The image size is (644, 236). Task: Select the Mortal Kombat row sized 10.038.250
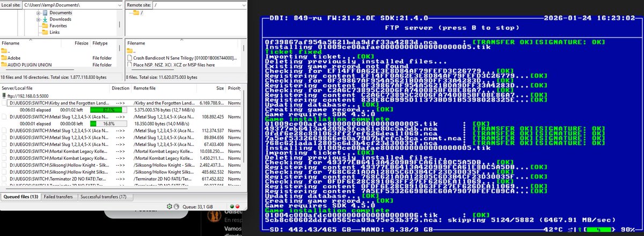(x=121, y=151)
